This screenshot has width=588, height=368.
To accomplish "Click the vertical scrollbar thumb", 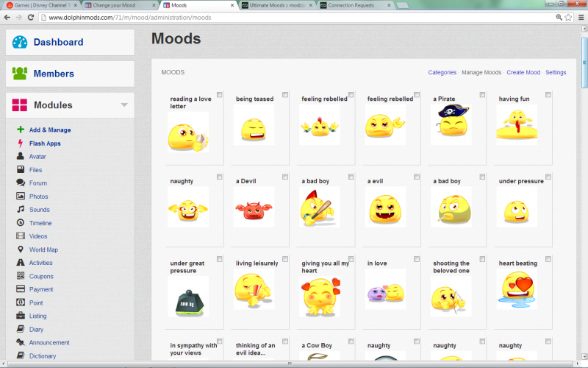I will coord(584,63).
